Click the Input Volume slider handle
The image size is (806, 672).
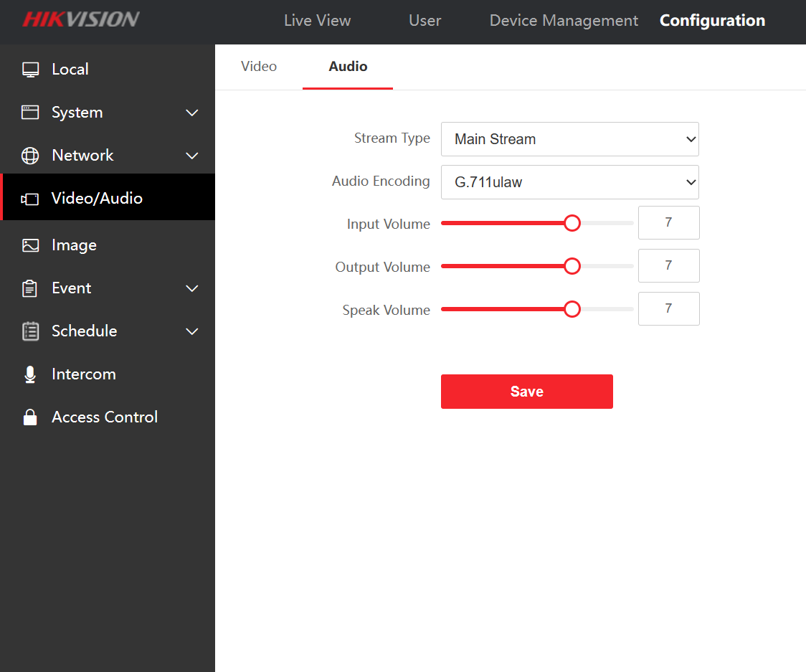572,223
